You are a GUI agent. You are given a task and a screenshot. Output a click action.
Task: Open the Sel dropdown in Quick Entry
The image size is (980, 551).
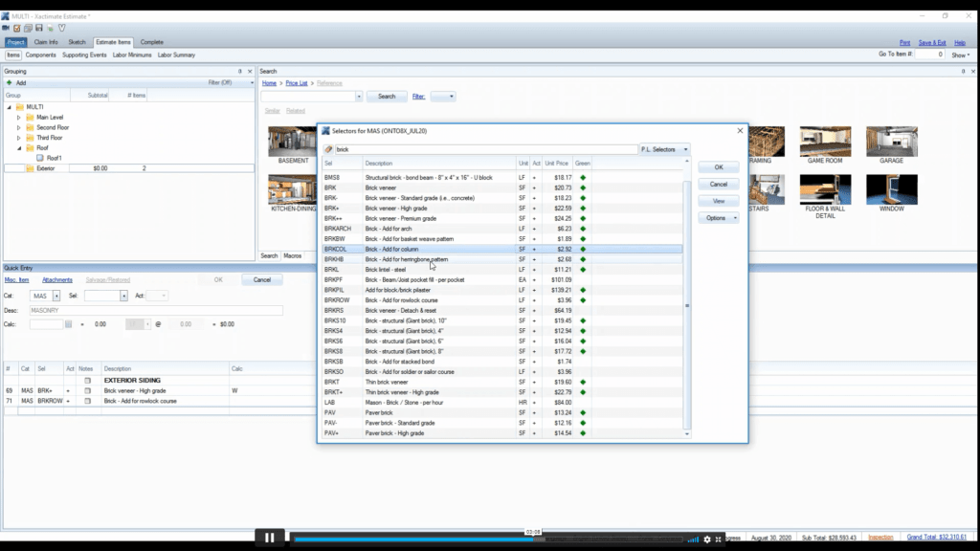(x=123, y=297)
